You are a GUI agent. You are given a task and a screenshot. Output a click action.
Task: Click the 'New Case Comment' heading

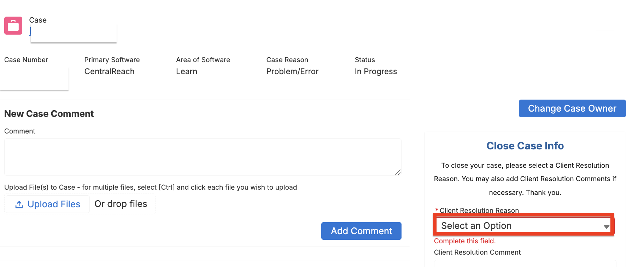click(x=49, y=114)
